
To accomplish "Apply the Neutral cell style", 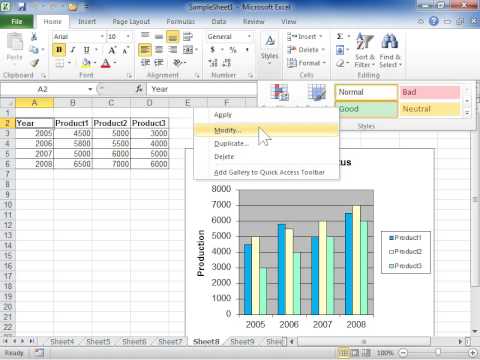I will (430, 109).
